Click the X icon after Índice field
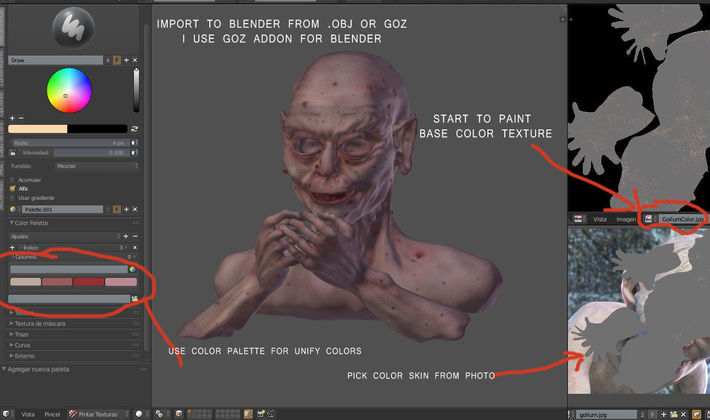 pos(135,248)
